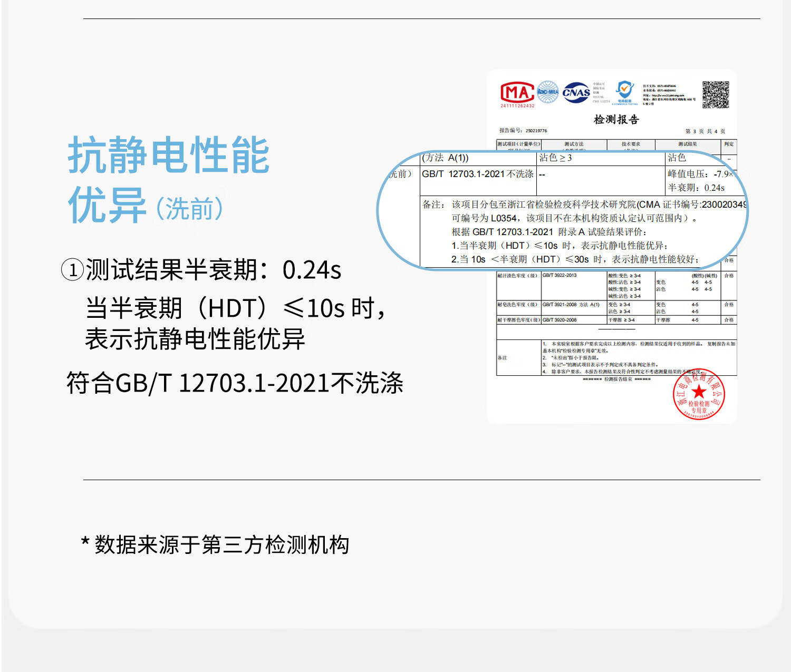
Task: Click the 测试方法 table column header
Action: 574,144
